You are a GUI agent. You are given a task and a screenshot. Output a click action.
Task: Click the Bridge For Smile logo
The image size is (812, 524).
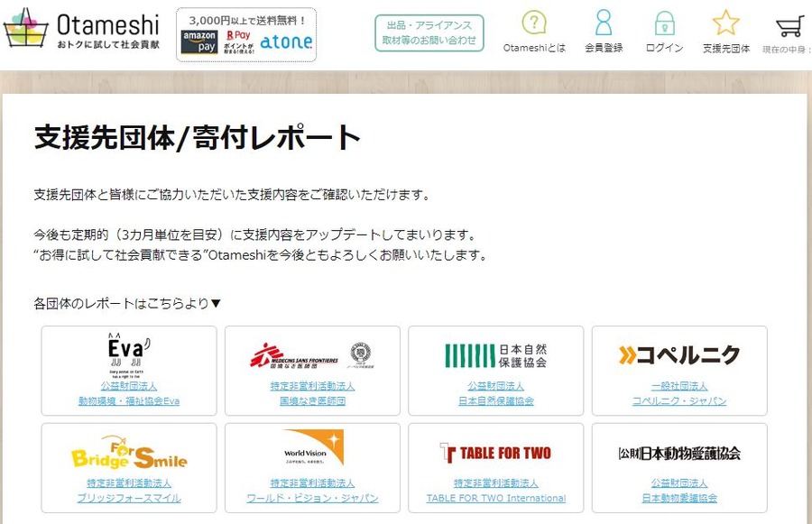[x=129, y=452]
